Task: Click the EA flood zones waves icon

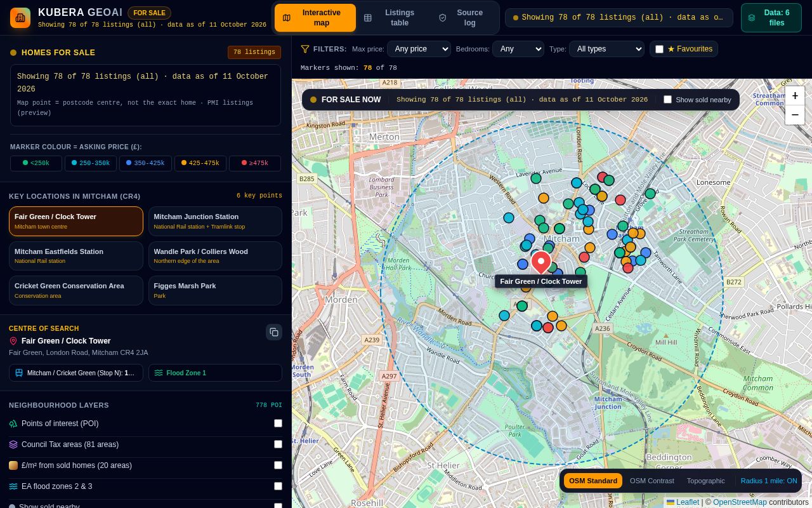Action: click(x=13, y=486)
